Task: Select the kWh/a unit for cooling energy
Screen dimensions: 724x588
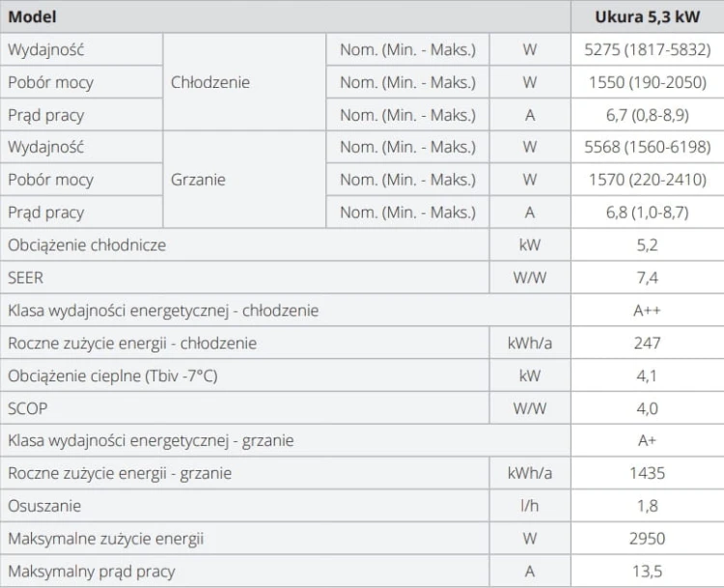Action: [530, 343]
